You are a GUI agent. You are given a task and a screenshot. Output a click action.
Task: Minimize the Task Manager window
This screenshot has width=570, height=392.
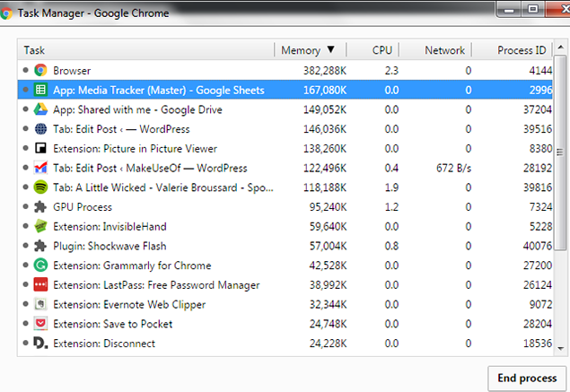coord(509,10)
